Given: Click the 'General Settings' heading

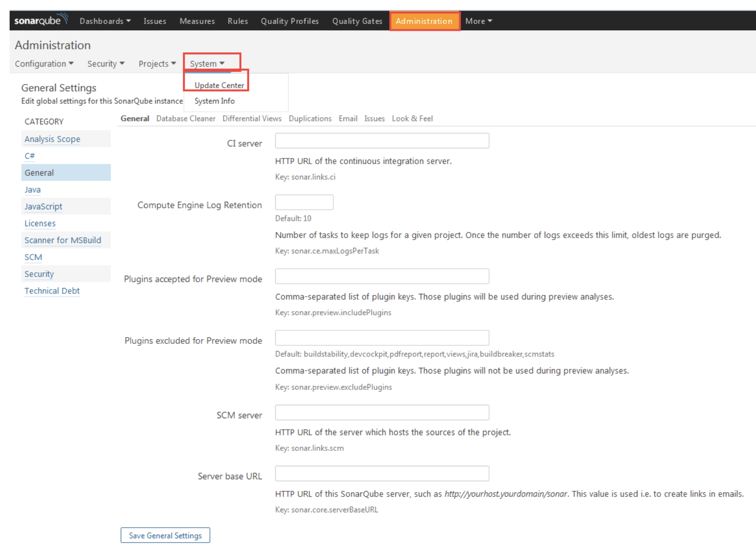Looking at the screenshot, I should coord(59,88).
